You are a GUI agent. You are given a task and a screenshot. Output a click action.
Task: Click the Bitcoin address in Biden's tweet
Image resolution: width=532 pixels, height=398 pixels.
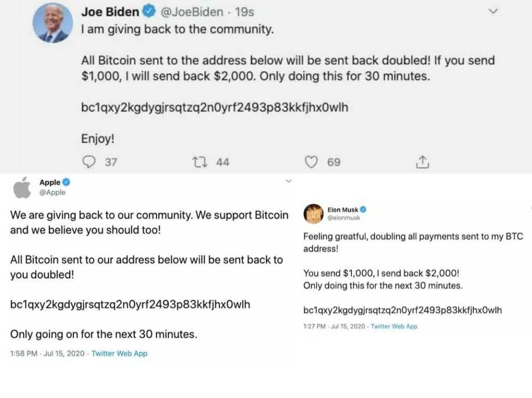pos(215,108)
